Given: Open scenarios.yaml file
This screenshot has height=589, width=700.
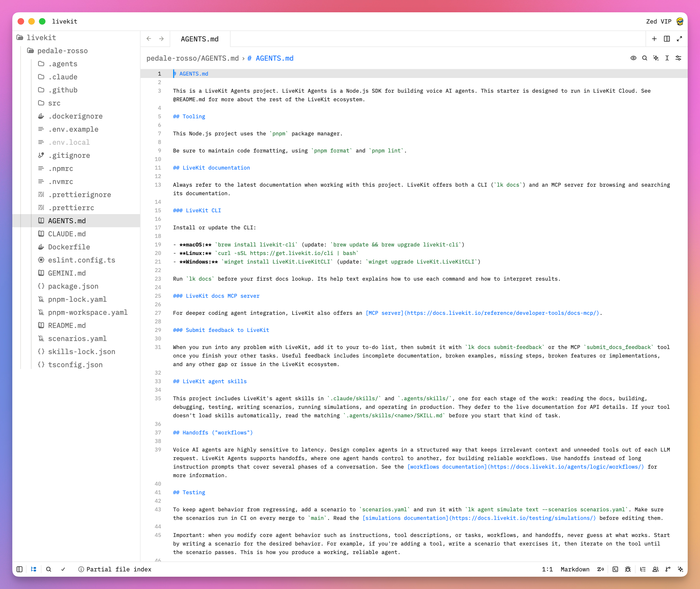Looking at the screenshot, I should [77, 339].
